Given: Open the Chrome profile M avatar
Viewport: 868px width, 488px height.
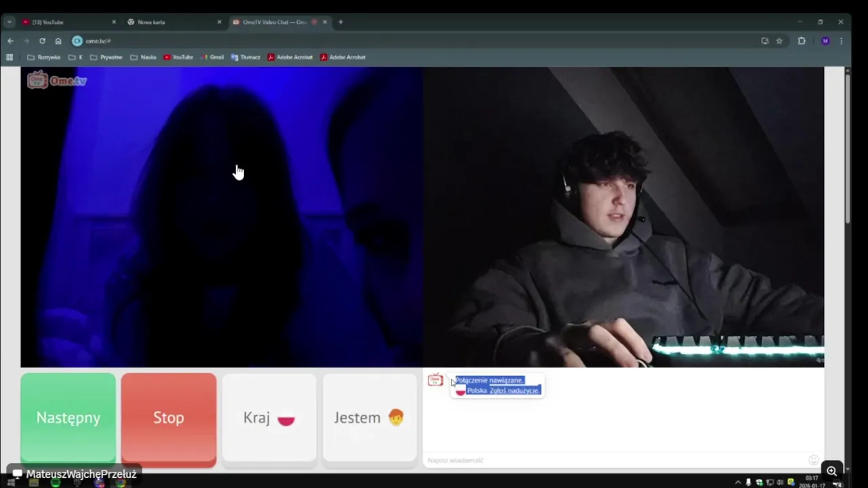Looking at the screenshot, I should pos(825,41).
